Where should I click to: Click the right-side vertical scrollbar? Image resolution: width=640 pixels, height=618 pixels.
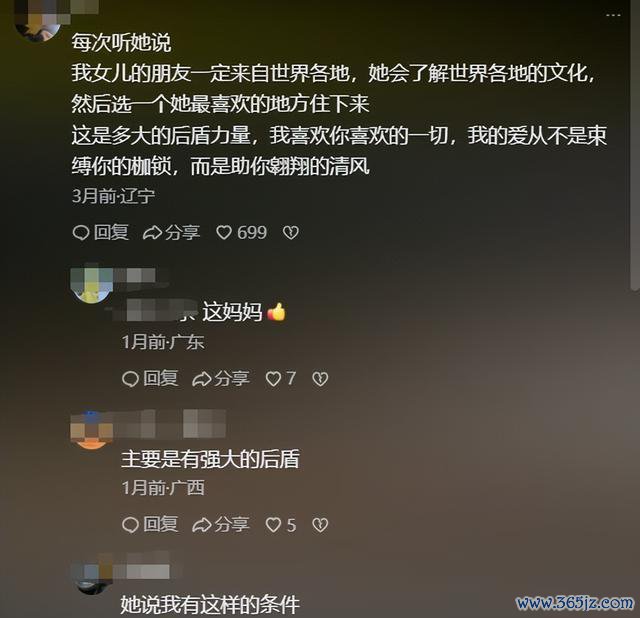[x=635, y=147]
